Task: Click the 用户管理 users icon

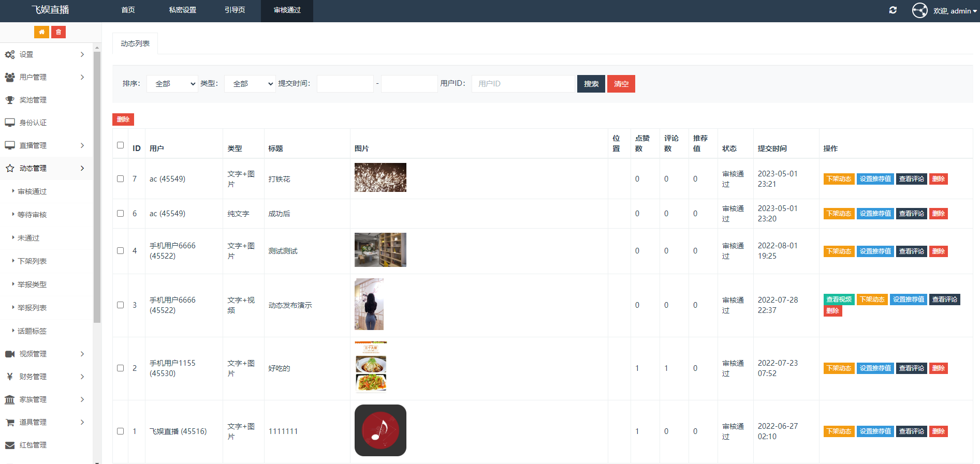Action: coord(10,77)
